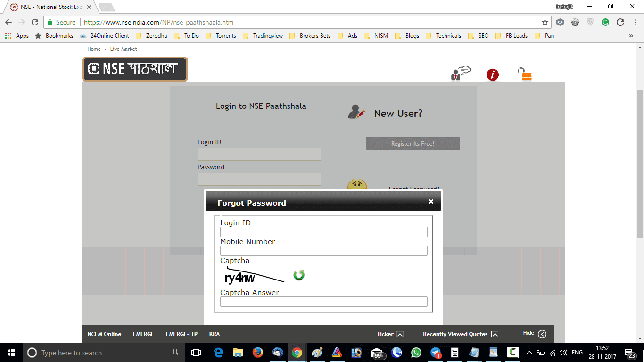This screenshot has height=362, width=644.
Task: Open Telegram from the taskbar
Action: pos(436,353)
